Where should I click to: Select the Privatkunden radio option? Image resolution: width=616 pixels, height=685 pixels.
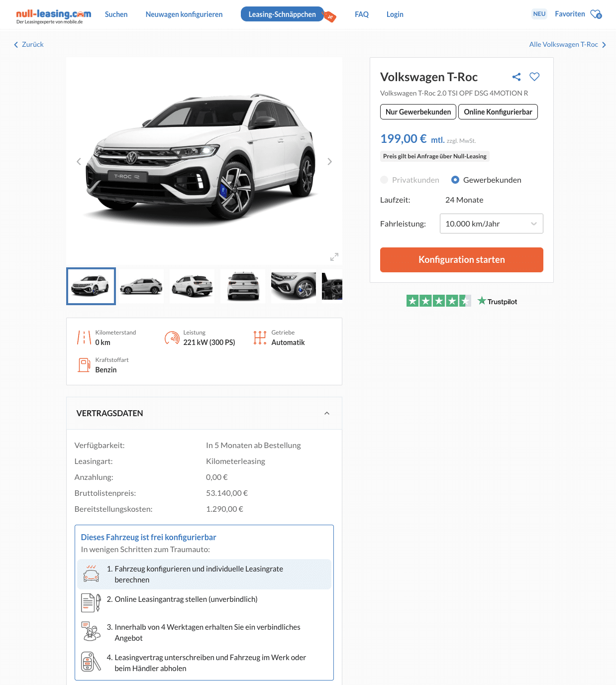(x=384, y=180)
